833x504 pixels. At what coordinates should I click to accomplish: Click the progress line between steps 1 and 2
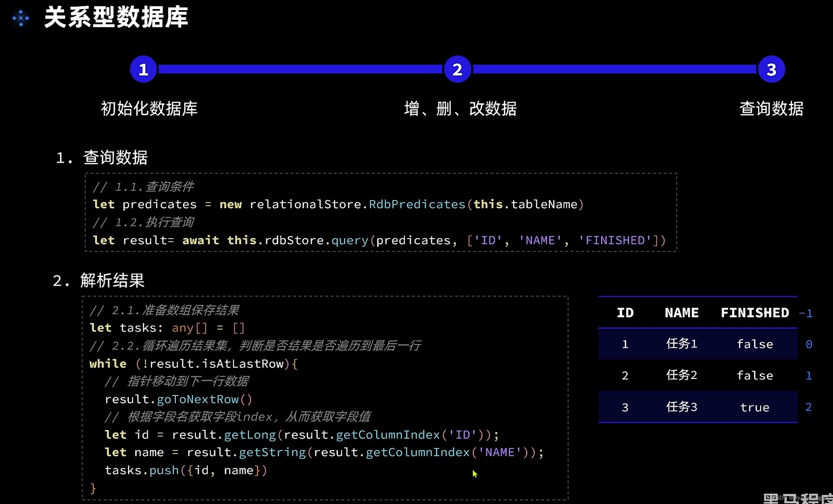[301, 69]
